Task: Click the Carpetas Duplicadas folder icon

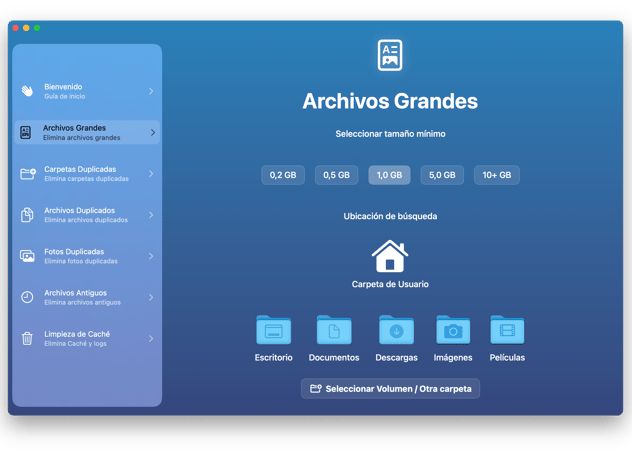Action: click(28, 174)
